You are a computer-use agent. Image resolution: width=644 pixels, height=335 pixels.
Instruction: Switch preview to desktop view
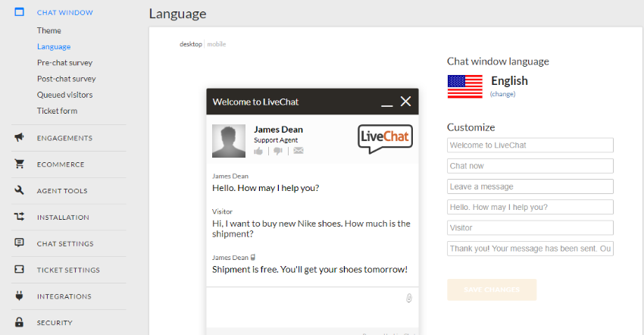click(x=191, y=44)
